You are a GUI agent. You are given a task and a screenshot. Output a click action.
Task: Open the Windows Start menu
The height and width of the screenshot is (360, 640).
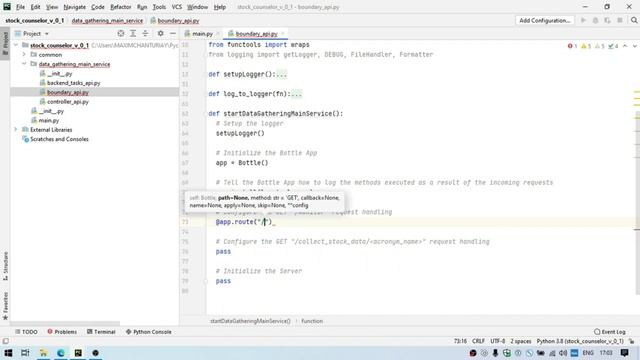point(8,353)
